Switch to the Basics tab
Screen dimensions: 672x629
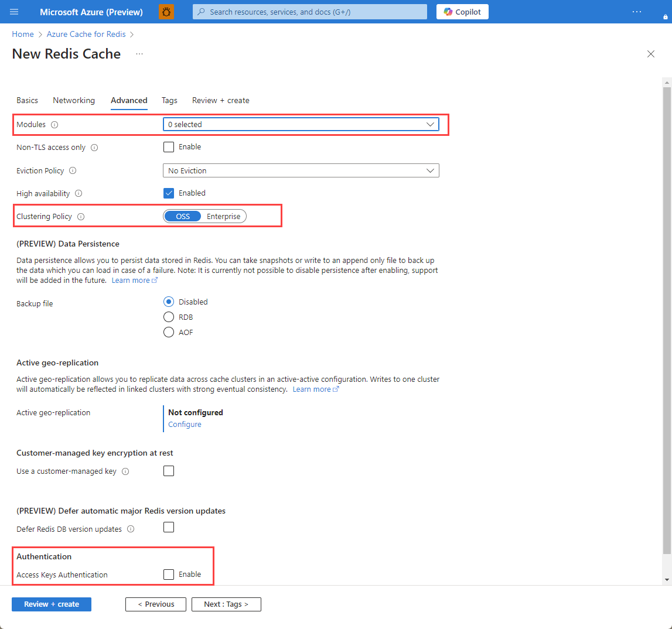27,100
